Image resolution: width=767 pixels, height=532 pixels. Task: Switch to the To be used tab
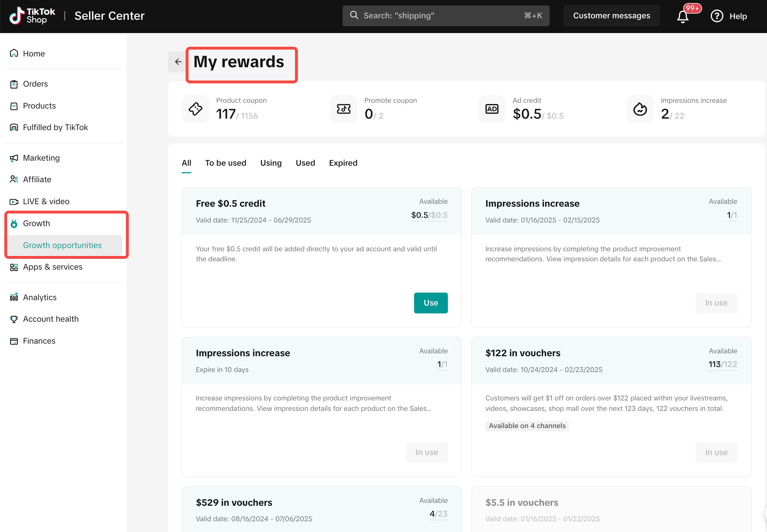pyautogui.click(x=226, y=163)
